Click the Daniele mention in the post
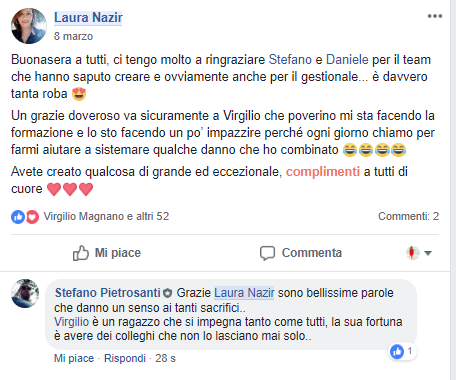This screenshot has height=380, width=456. [347, 60]
